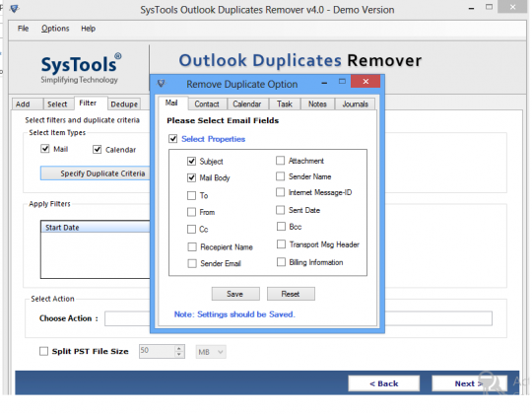Open the Mail tab in dialog
This screenshot has width=532, height=414.
coord(172,103)
